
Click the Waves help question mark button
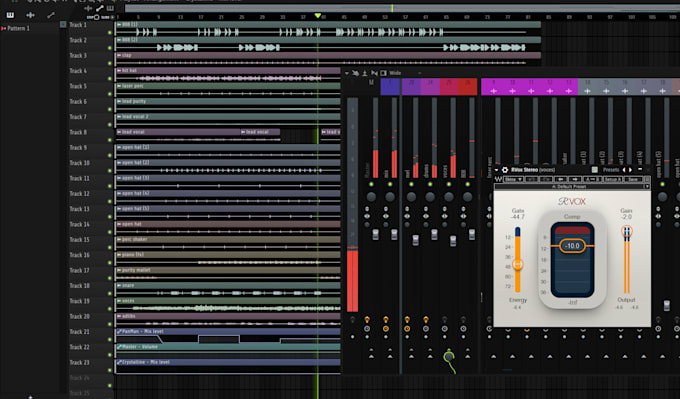point(647,179)
